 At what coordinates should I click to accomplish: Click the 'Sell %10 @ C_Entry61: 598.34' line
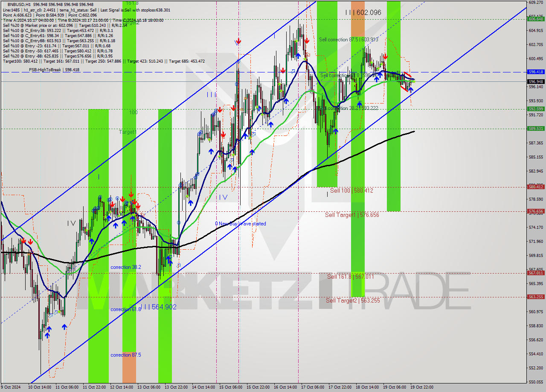pyautogui.click(x=58, y=35)
